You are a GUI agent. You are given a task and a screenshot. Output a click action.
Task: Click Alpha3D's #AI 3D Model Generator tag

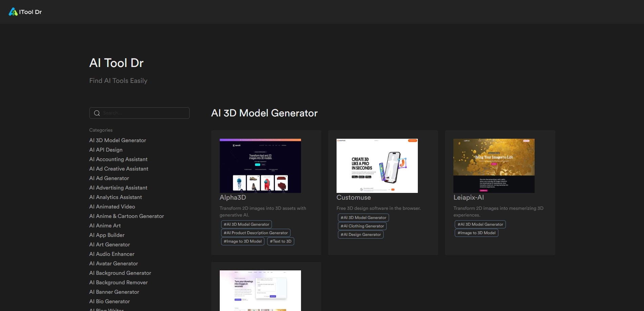point(246,224)
